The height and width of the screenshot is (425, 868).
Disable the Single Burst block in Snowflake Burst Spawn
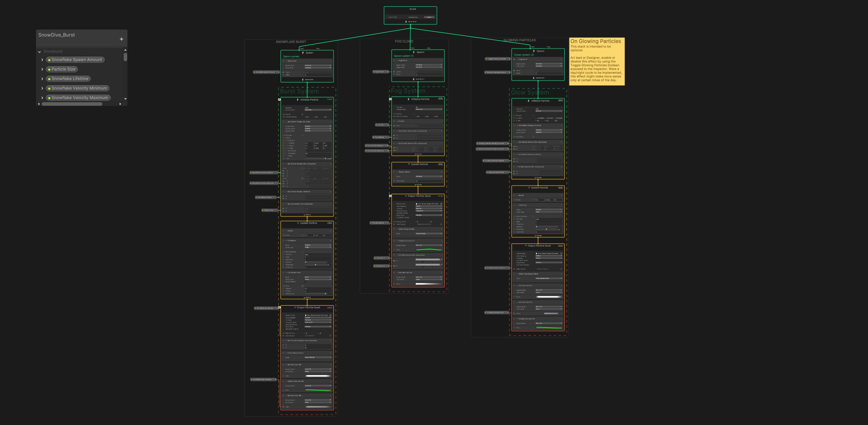pyautogui.click(x=287, y=61)
